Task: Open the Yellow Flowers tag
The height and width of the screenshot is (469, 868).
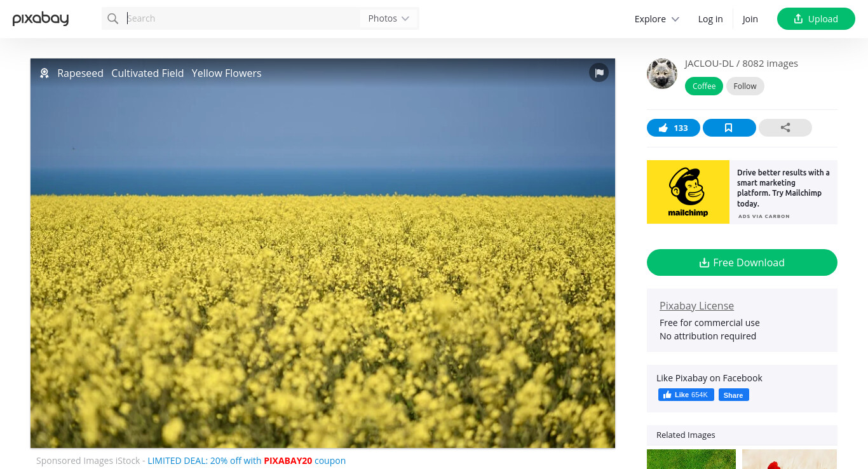Action: coord(227,73)
